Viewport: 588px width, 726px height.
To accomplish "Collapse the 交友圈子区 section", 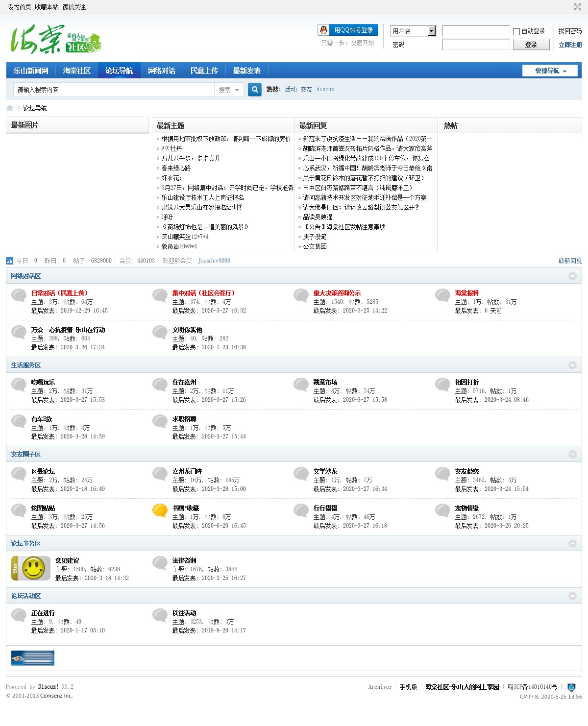I will pos(572,455).
